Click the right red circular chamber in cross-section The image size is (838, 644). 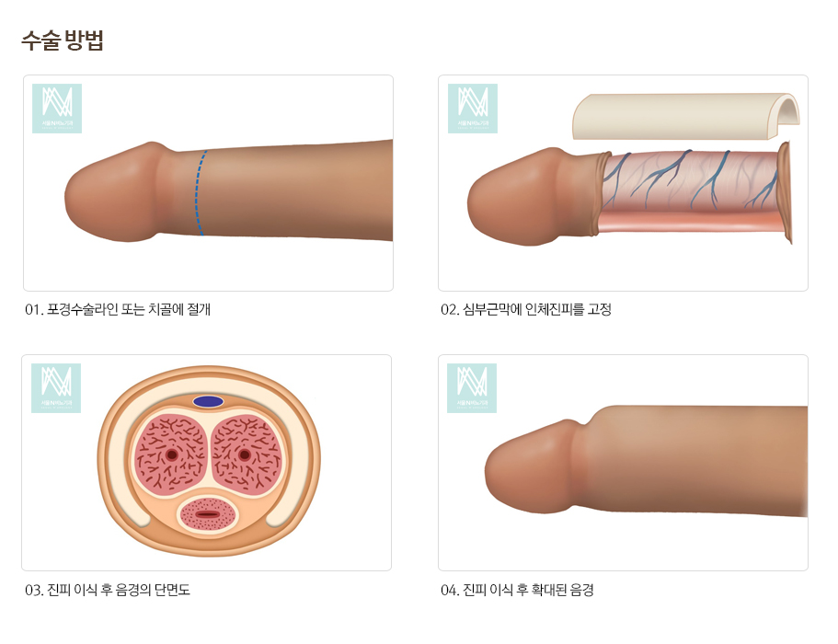247,454
